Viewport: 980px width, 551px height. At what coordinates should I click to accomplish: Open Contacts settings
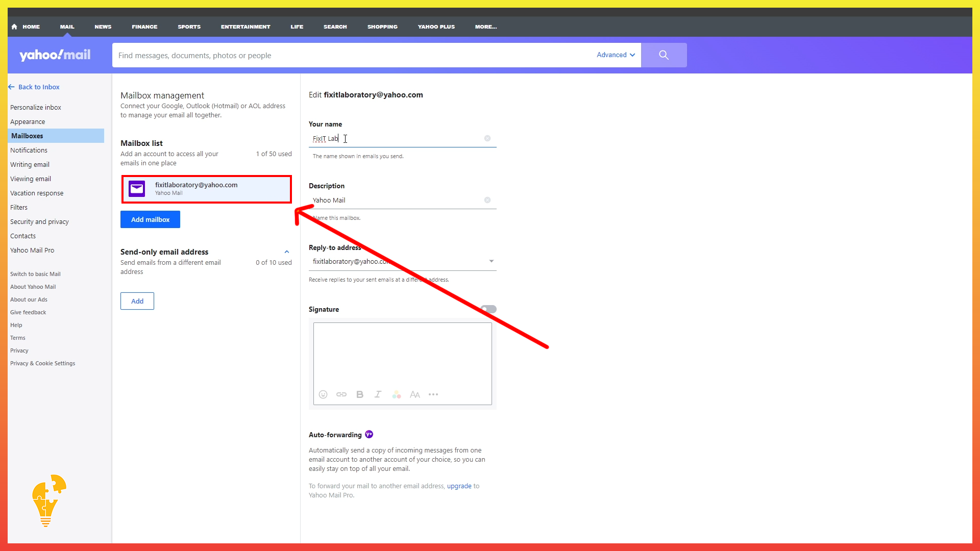tap(23, 236)
